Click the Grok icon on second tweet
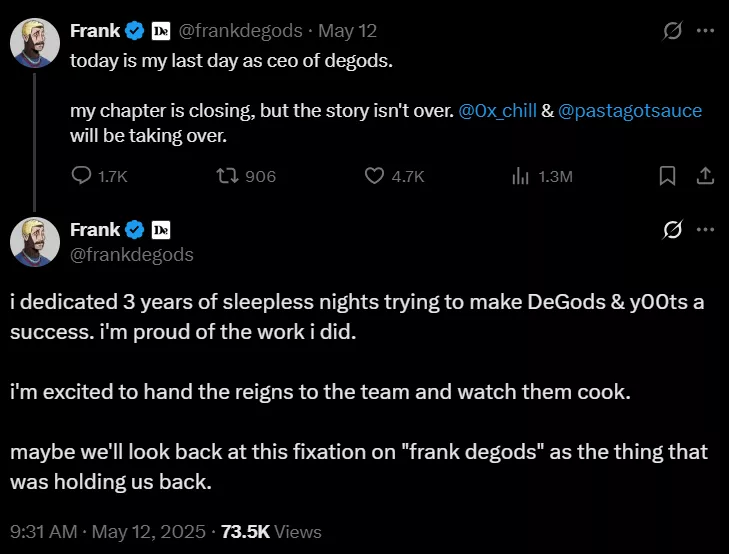 tap(673, 230)
